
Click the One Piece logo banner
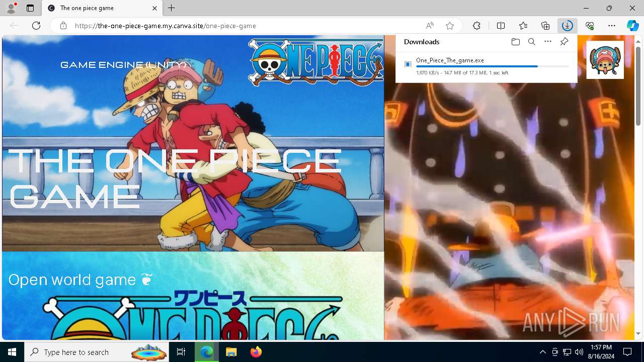click(x=316, y=61)
